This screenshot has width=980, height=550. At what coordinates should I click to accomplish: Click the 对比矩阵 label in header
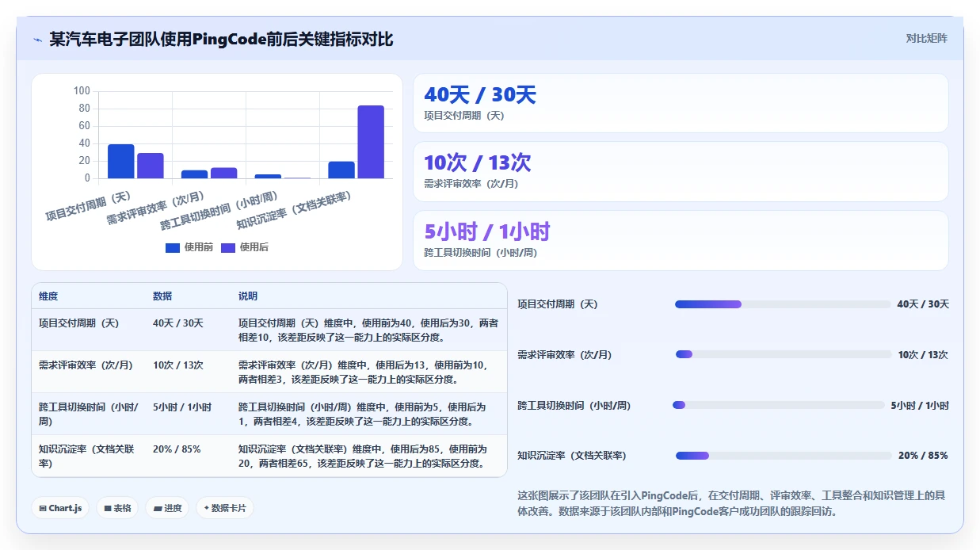tap(926, 38)
